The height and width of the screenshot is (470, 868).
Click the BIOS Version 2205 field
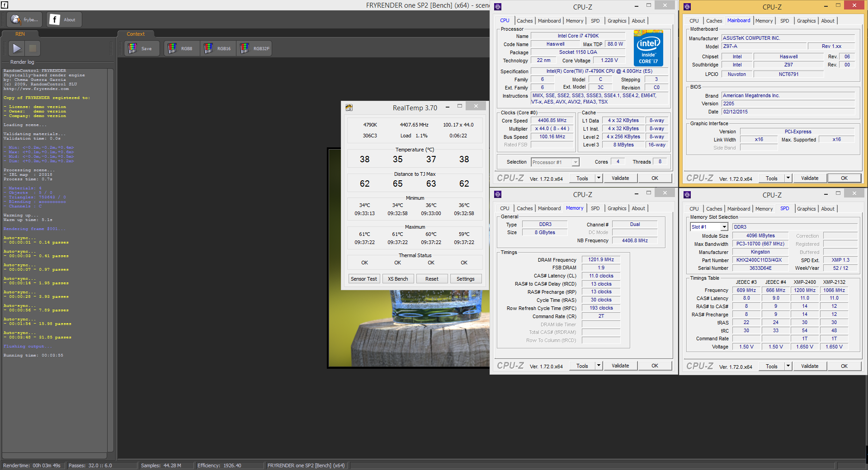pos(788,103)
